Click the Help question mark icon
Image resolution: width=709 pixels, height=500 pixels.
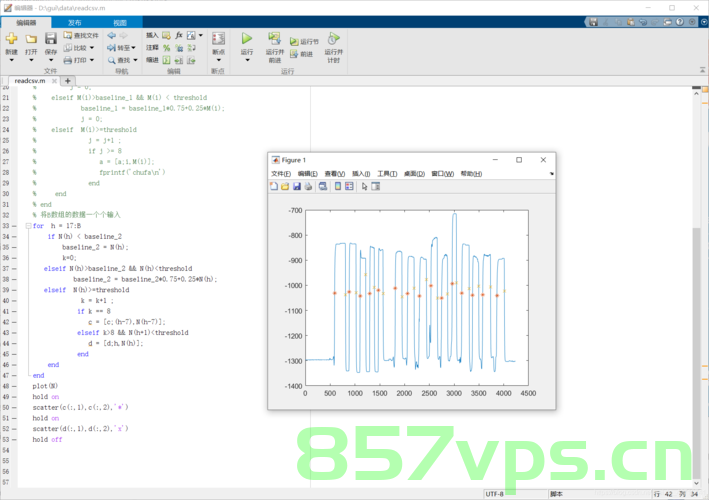point(680,22)
